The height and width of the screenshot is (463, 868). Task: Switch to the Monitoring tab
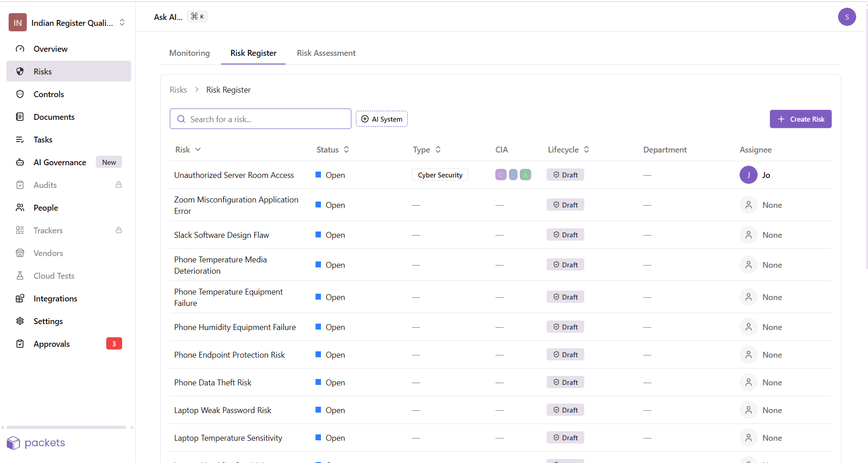coord(189,53)
